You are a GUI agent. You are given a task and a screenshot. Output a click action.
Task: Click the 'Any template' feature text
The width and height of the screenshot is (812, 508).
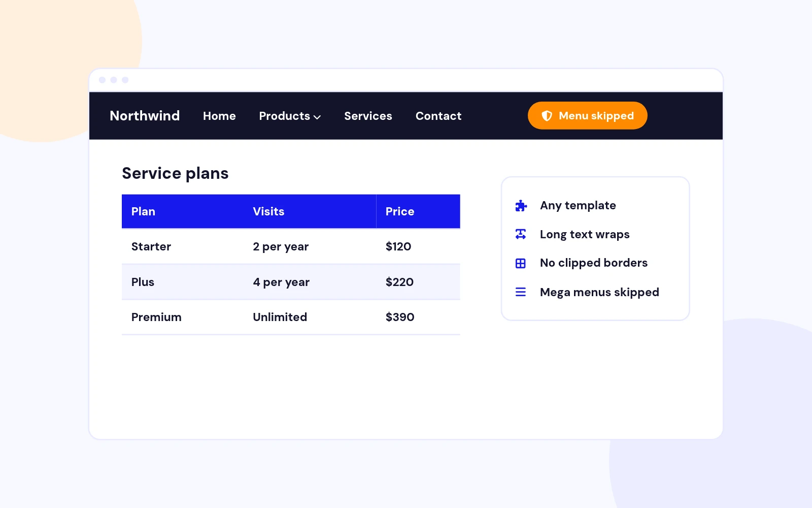pyautogui.click(x=578, y=205)
